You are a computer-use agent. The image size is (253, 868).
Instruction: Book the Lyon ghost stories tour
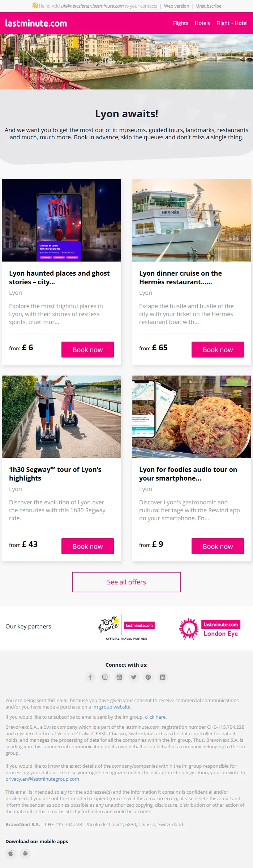(87, 350)
